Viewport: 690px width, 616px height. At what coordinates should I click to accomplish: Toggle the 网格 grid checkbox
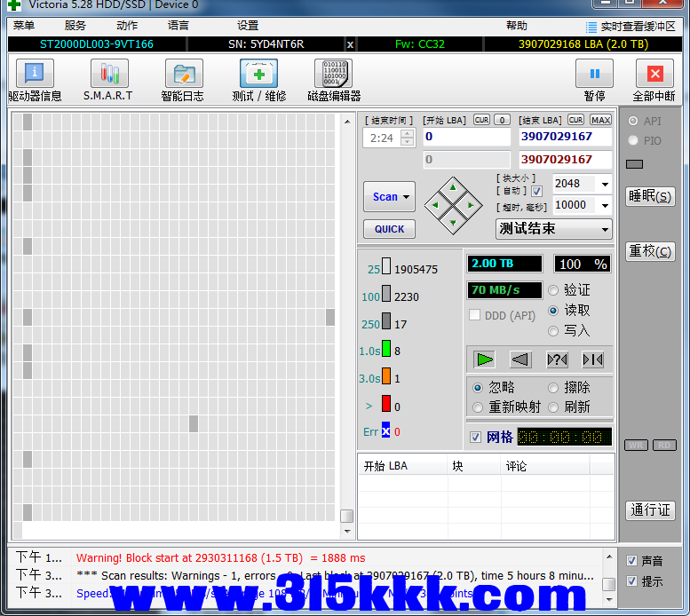(x=476, y=437)
